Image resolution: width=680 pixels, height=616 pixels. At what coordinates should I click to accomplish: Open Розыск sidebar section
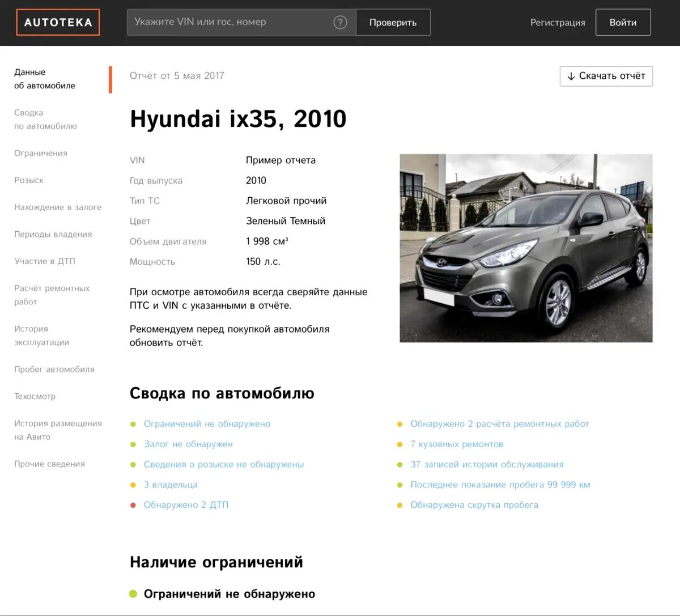click(29, 180)
